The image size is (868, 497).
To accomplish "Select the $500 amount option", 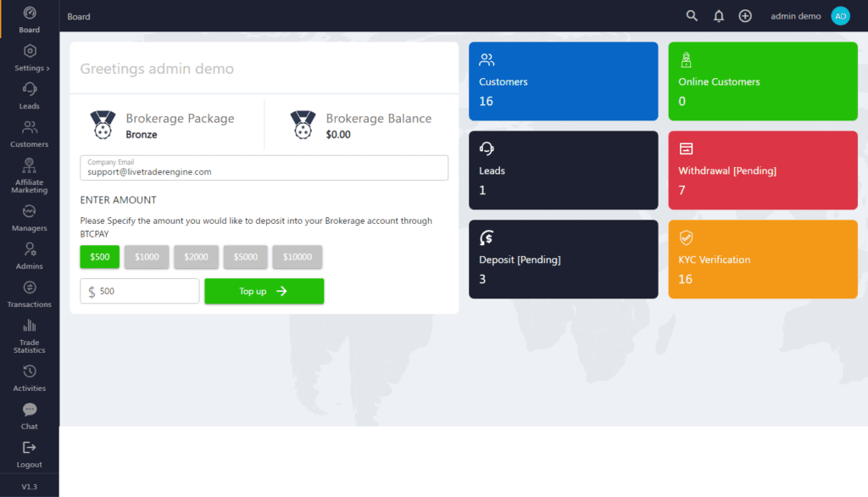I will [99, 257].
